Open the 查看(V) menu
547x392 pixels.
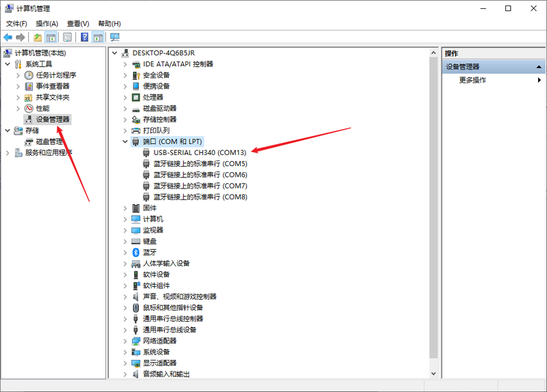point(78,24)
